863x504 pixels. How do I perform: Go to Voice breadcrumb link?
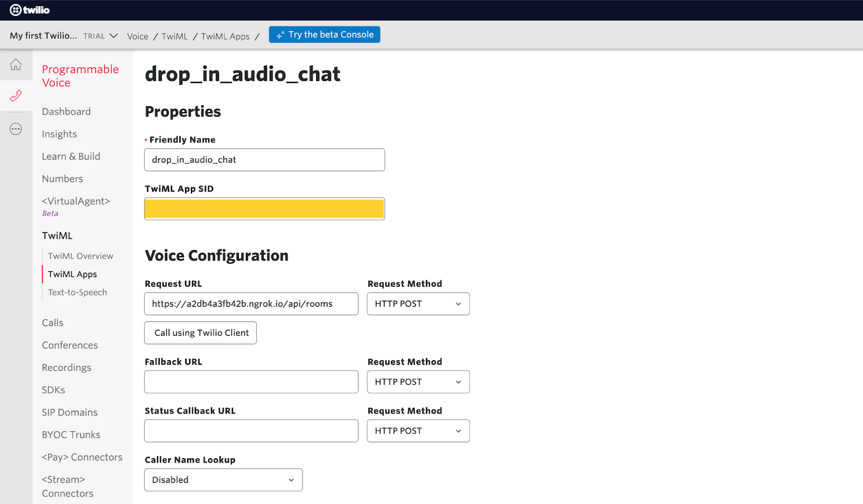click(138, 36)
